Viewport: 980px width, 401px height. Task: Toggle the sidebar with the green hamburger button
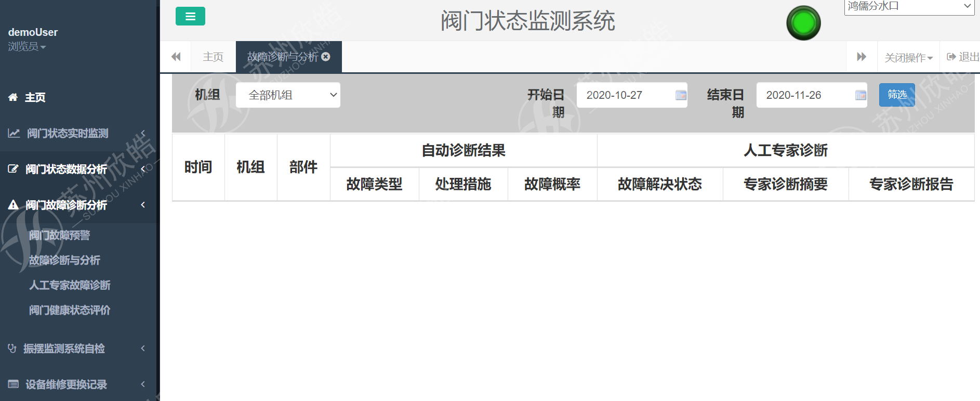190,16
